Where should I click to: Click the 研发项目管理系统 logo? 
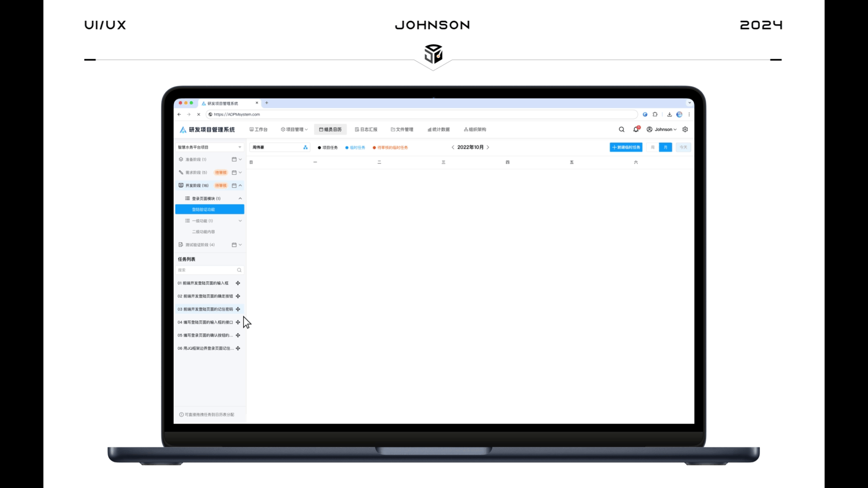(x=208, y=130)
